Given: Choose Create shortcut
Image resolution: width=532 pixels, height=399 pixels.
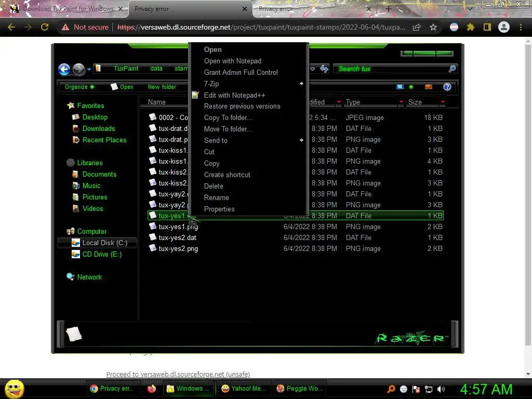Looking at the screenshot, I should click(x=227, y=175).
